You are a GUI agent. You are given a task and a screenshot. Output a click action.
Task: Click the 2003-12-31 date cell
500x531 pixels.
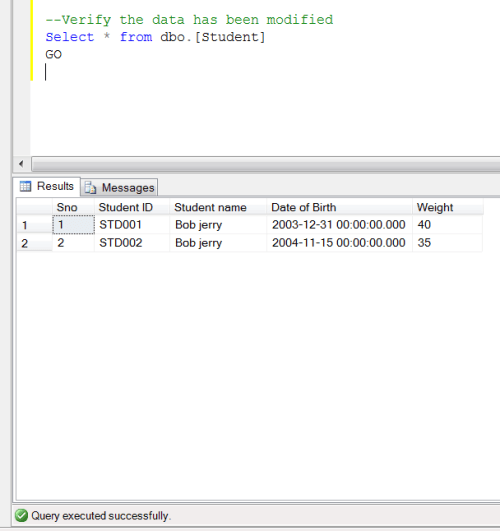[339, 225]
